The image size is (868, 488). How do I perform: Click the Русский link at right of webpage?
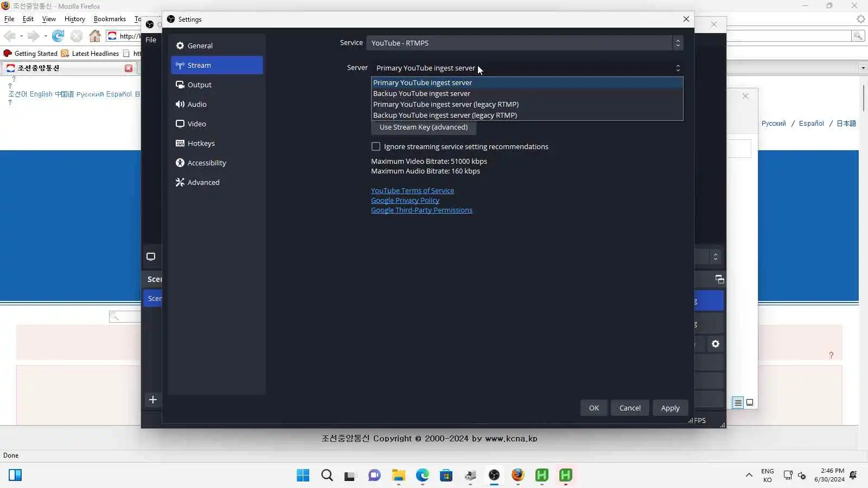tap(774, 124)
